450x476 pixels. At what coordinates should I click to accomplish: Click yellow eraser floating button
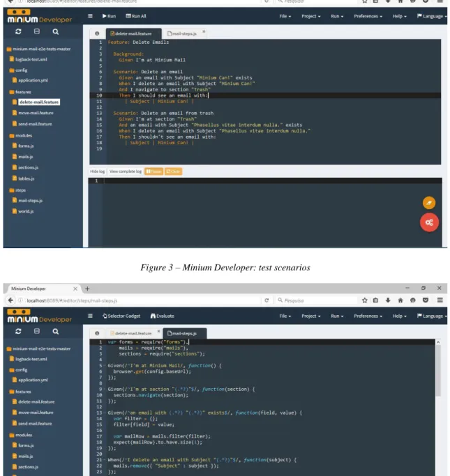tap(429, 203)
